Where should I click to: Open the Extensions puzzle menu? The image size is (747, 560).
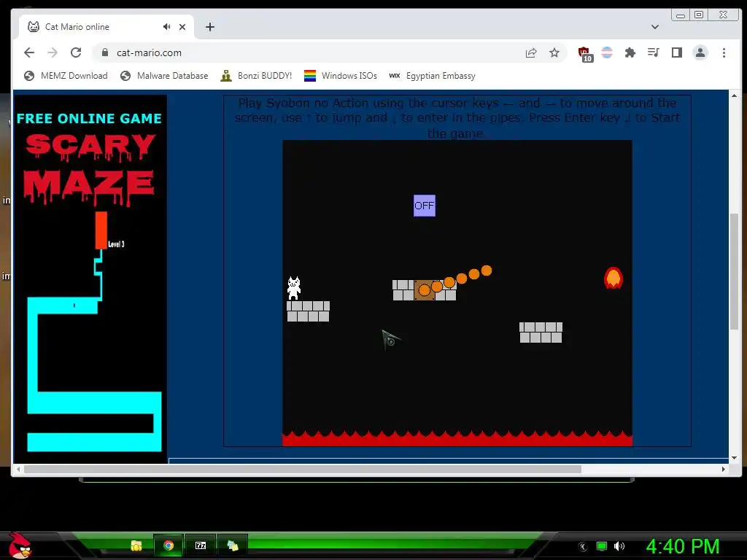tap(630, 52)
